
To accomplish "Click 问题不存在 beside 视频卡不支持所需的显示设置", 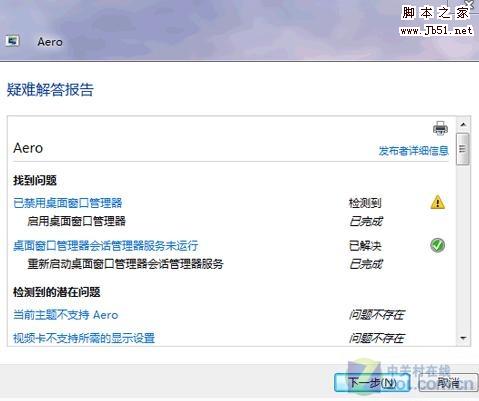I will click(x=377, y=338).
